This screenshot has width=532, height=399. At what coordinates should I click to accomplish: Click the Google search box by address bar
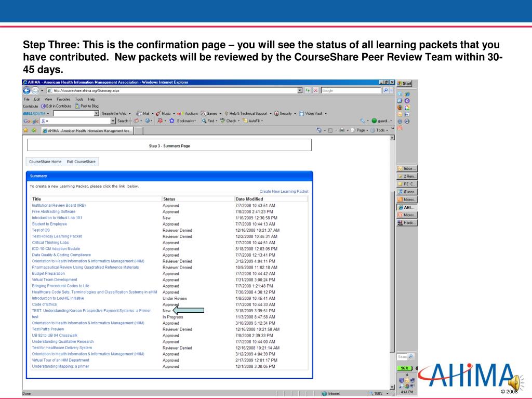tap(351, 90)
